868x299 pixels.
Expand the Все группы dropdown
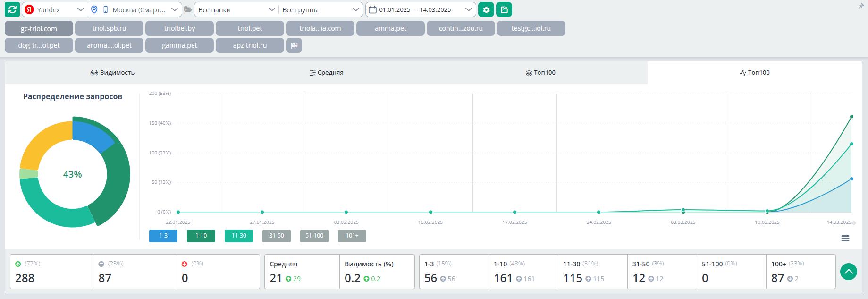pyautogui.click(x=321, y=9)
